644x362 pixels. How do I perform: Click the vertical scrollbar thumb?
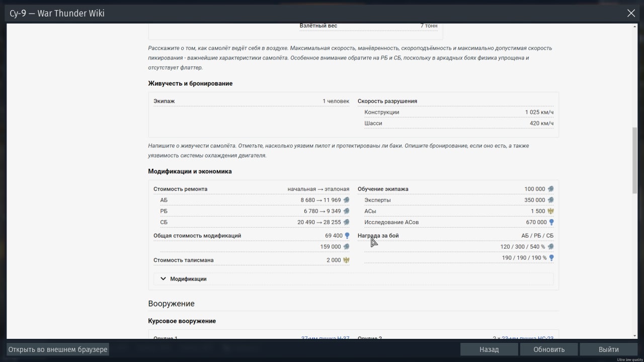(x=635, y=160)
